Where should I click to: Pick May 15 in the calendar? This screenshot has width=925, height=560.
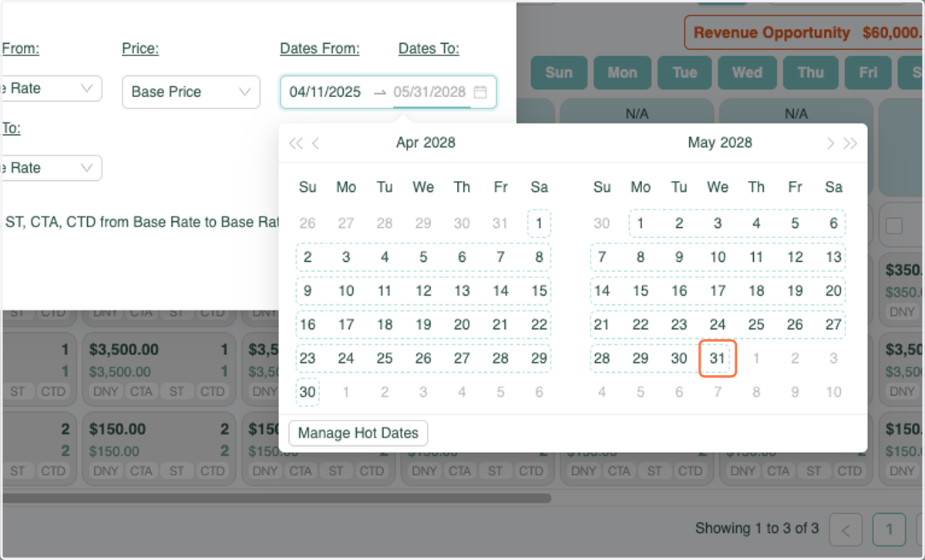click(x=641, y=291)
